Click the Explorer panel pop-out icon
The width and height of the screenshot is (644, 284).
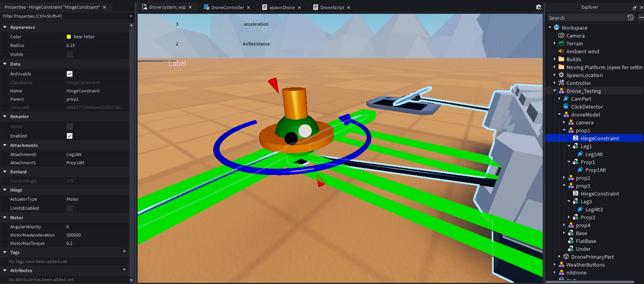[635, 7]
